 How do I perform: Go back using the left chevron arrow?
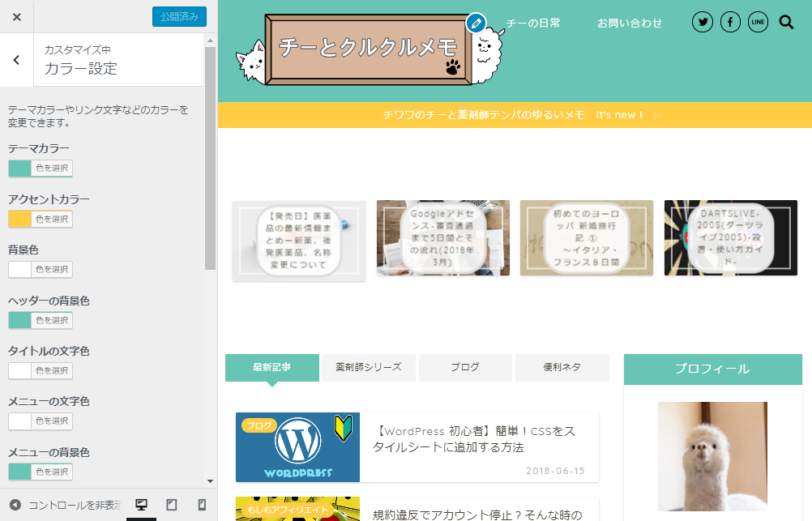point(16,60)
